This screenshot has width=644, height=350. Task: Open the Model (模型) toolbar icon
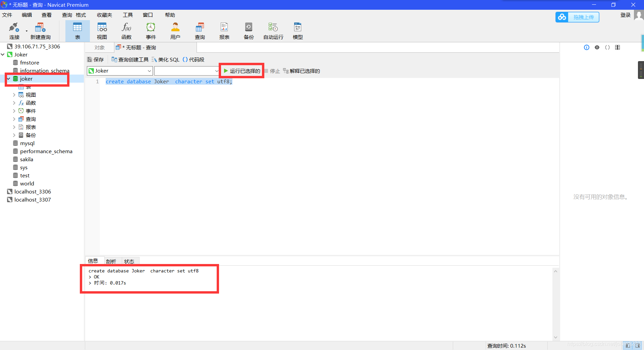pos(298,31)
